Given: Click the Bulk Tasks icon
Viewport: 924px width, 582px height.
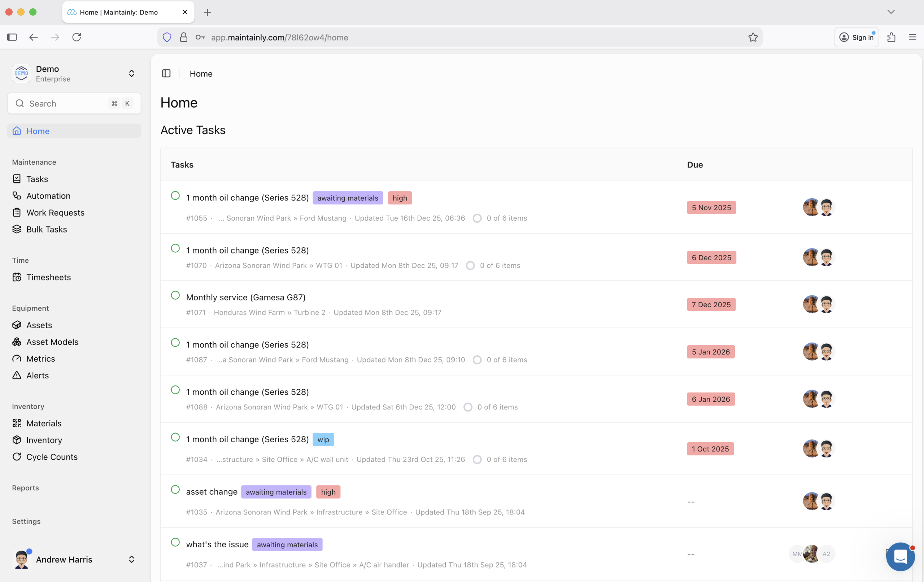Looking at the screenshot, I should point(17,229).
